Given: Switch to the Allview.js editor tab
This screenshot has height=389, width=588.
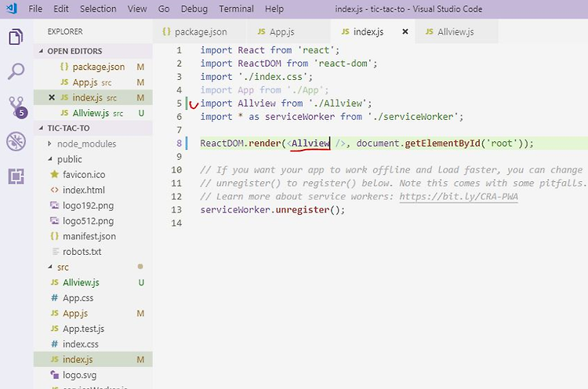Looking at the screenshot, I should coord(456,32).
